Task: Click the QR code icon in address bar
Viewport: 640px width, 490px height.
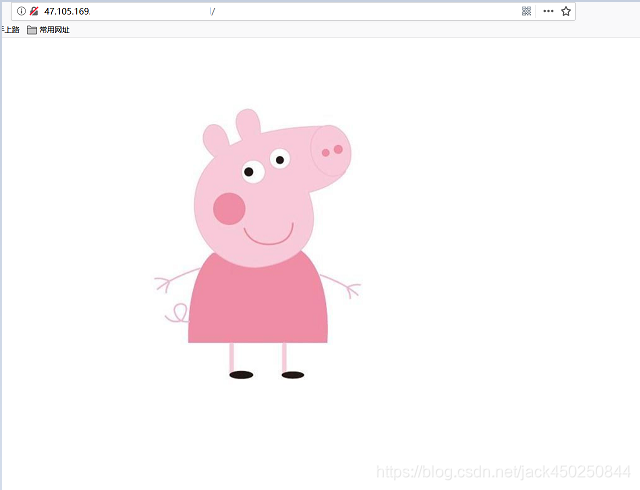Action: [527, 11]
